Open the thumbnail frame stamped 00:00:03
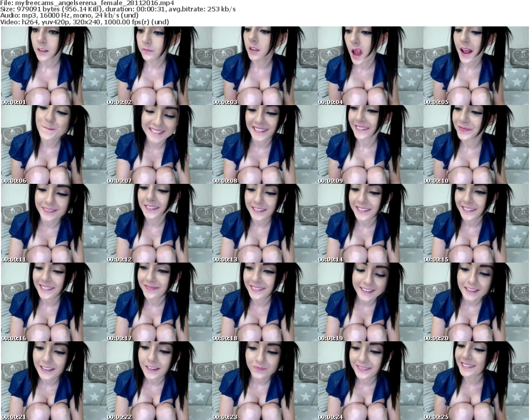This screenshot has height=420, width=530. click(x=264, y=66)
